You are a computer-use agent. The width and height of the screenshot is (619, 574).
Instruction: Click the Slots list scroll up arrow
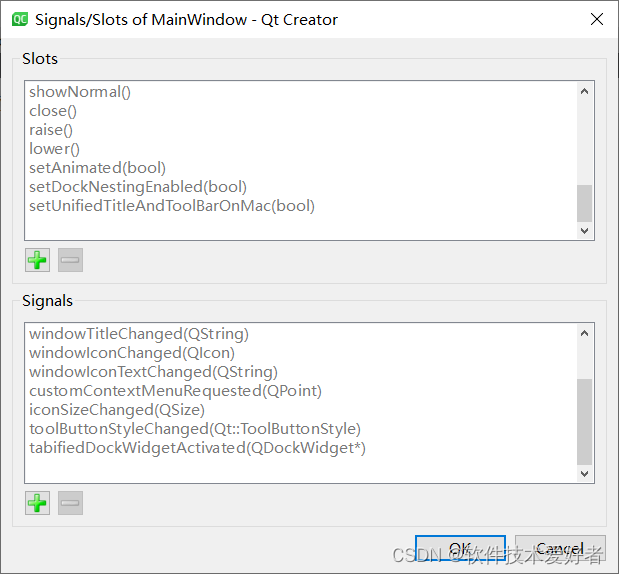click(585, 91)
